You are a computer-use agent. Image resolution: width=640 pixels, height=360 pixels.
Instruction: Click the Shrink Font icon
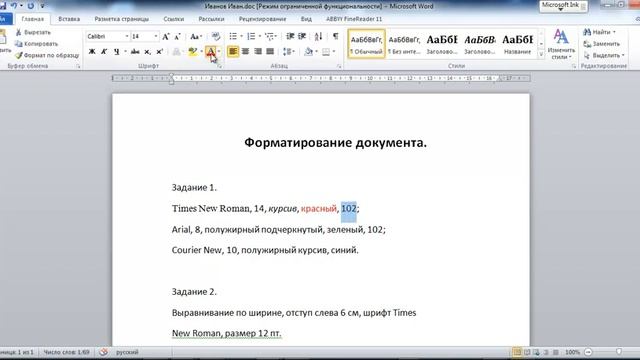177,37
